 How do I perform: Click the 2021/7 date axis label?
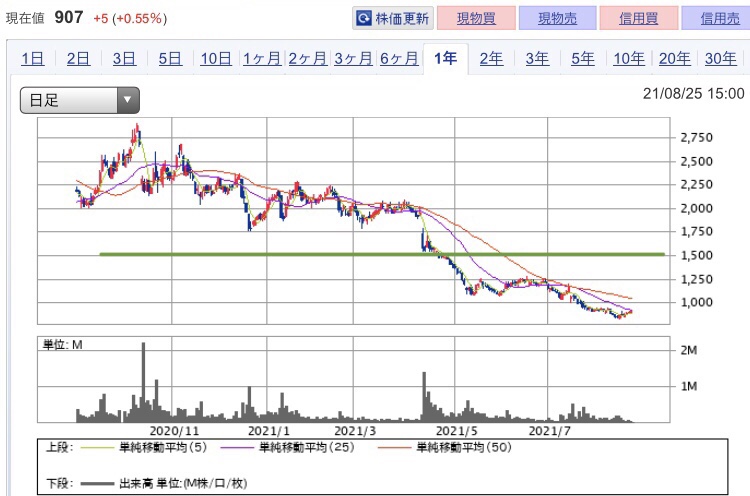[x=550, y=431]
